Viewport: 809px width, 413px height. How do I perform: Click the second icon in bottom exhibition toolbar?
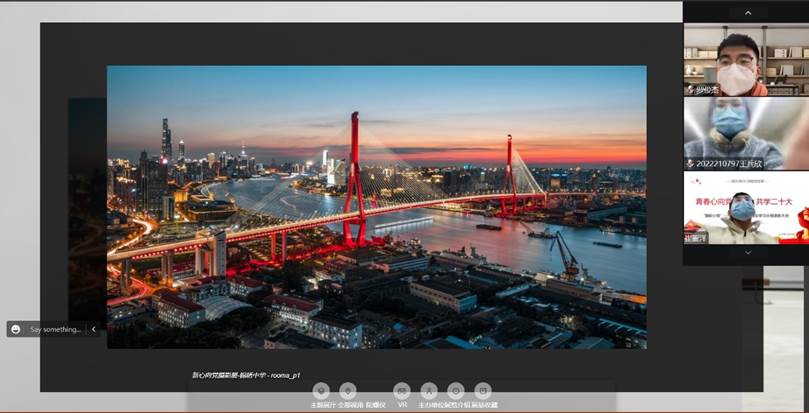tap(348, 390)
